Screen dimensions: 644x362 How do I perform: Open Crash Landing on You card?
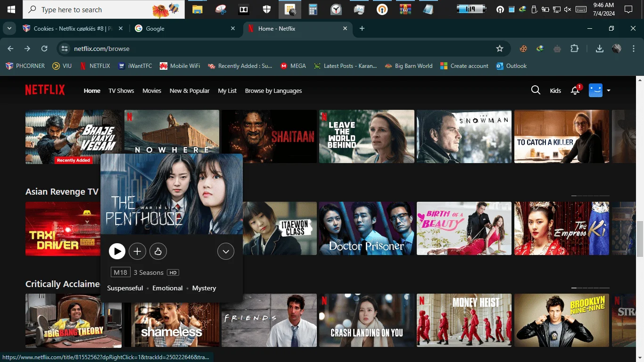367,321
